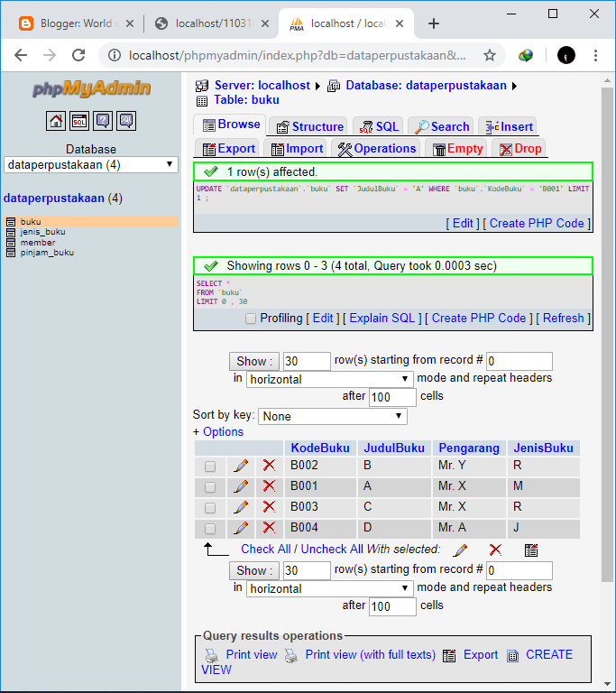The height and width of the screenshot is (693, 616).
Task: Click the Refresh link
Action: pos(563,319)
